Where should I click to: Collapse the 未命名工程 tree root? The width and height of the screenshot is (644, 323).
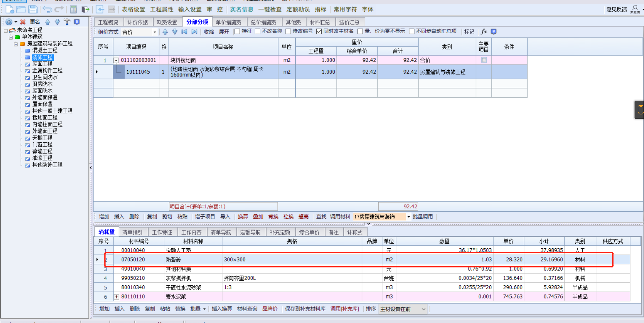[x=6, y=30]
